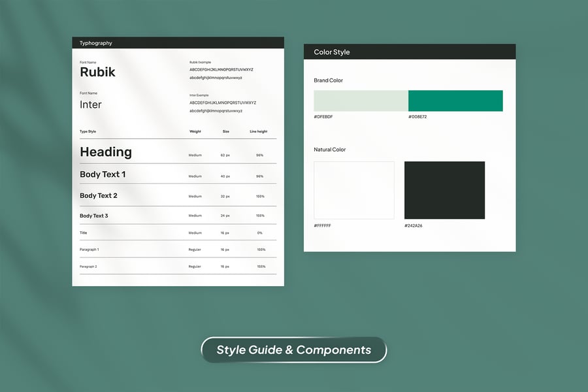Image resolution: width=588 pixels, height=392 pixels.
Task: Pick the teal green #008E72 brand swatch
Action: click(455, 101)
